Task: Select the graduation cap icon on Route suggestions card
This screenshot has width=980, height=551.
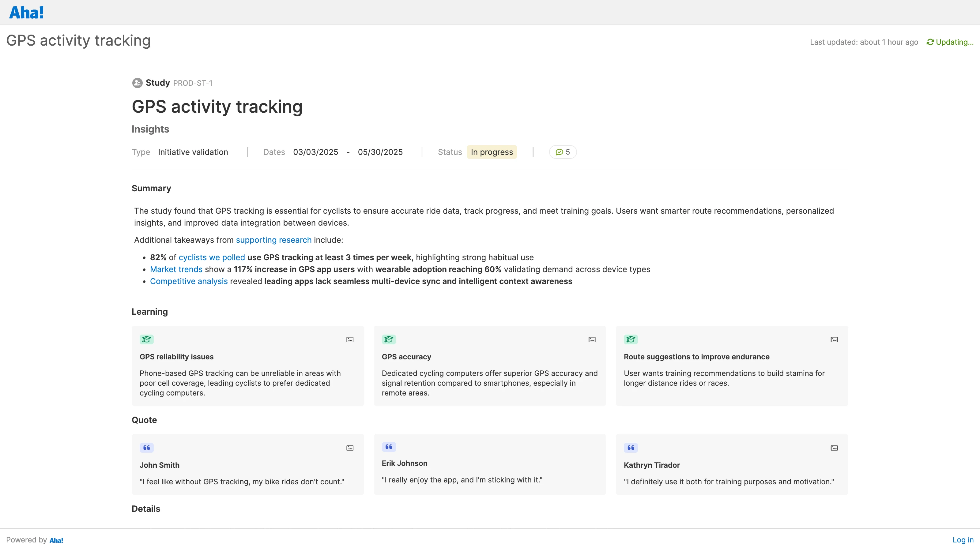Action: (x=631, y=339)
